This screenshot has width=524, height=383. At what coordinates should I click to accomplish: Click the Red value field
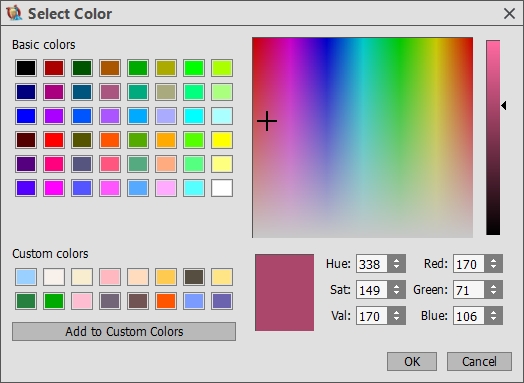(x=469, y=264)
